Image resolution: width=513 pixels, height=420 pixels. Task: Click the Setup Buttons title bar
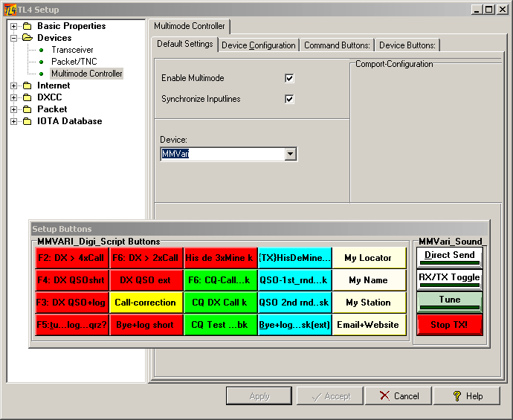[x=259, y=229]
